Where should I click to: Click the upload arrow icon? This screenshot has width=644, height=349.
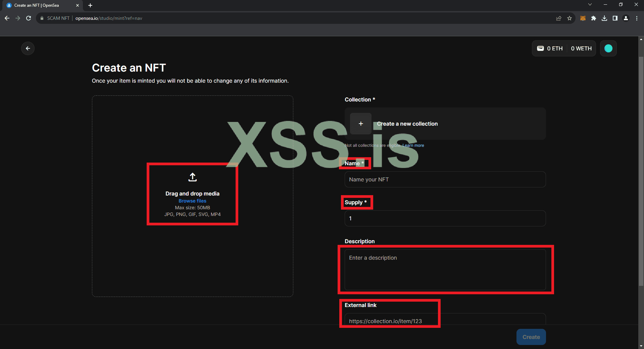[193, 177]
